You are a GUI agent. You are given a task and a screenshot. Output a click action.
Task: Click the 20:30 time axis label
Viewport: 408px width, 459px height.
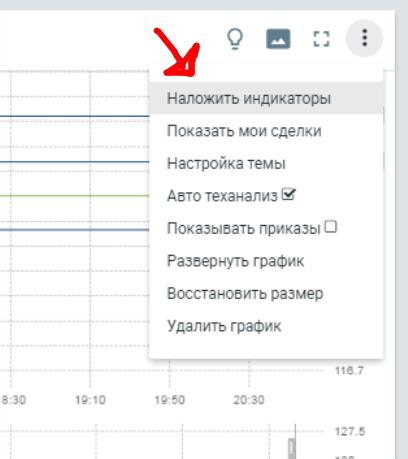pos(249,400)
